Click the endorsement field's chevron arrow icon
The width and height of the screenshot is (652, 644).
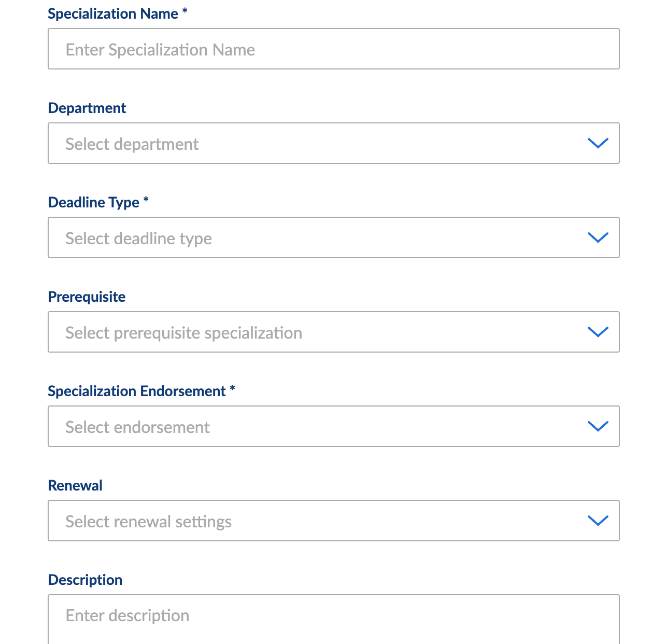coord(598,426)
